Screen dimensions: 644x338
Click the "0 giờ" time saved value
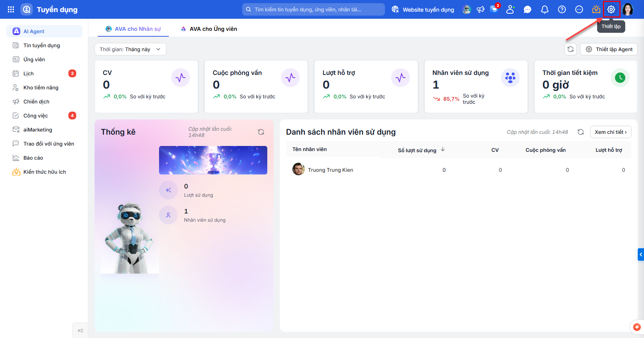556,85
